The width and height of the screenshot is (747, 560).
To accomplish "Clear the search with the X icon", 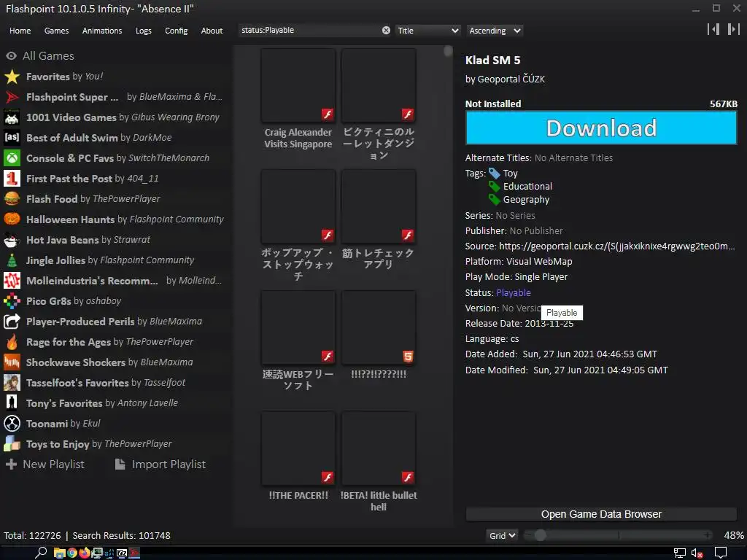I will 386,31.
